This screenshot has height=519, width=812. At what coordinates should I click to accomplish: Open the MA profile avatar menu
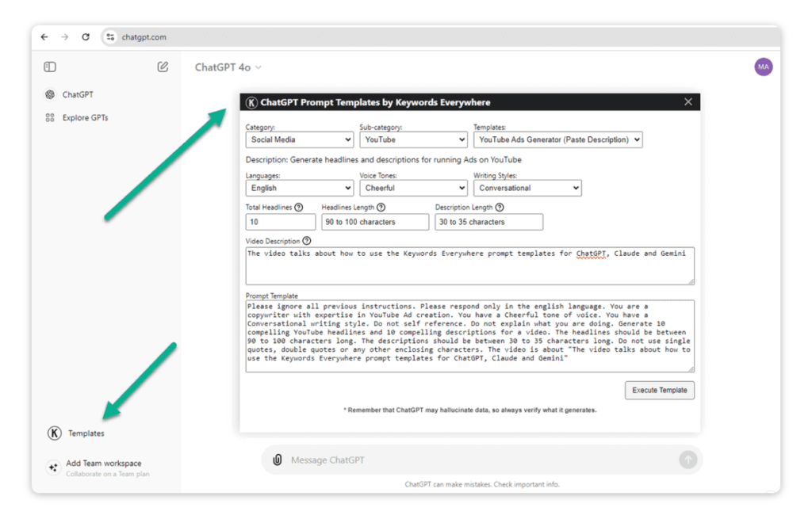(x=764, y=67)
